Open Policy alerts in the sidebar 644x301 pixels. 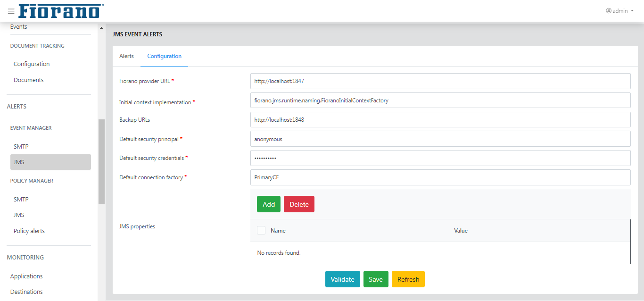pyautogui.click(x=29, y=231)
